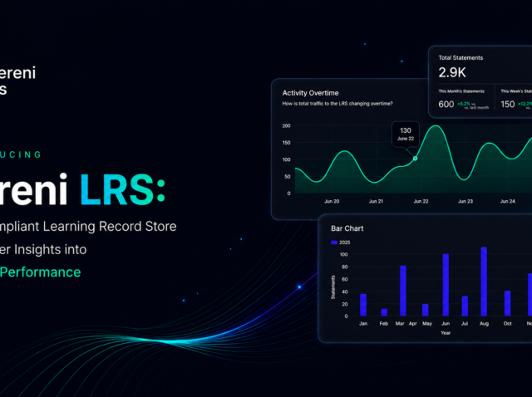Click the large 'LRS:' gradient heading
Viewport: 532px width, 397px height.
pyautogui.click(x=122, y=189)
